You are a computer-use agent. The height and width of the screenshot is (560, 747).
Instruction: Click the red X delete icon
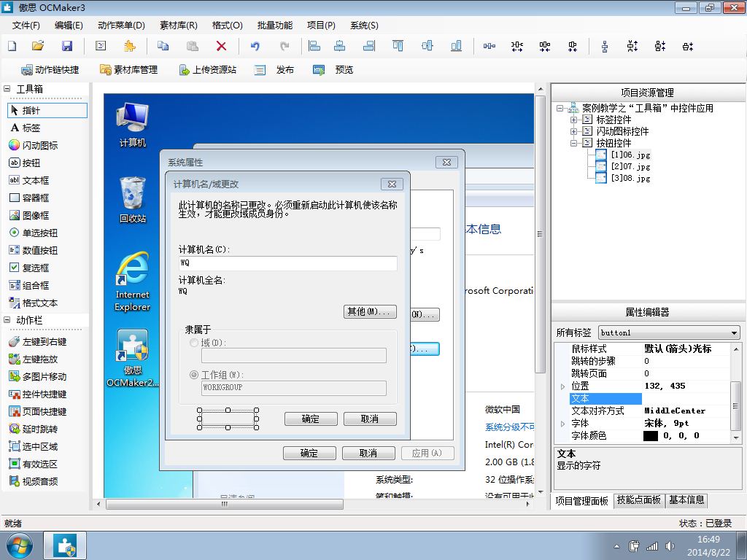pyautogui.click(x=221, y=46)
